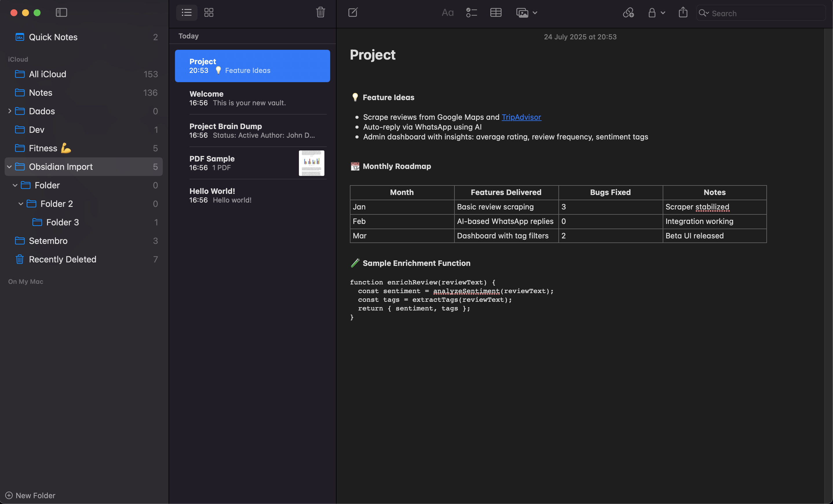833x504 pixels.
Task: Expand the Dados folder
Action: coord(10,111)
